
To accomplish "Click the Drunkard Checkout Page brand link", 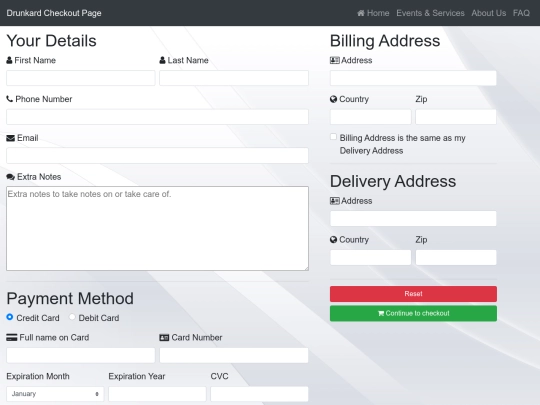I will (x=54, y=13).
